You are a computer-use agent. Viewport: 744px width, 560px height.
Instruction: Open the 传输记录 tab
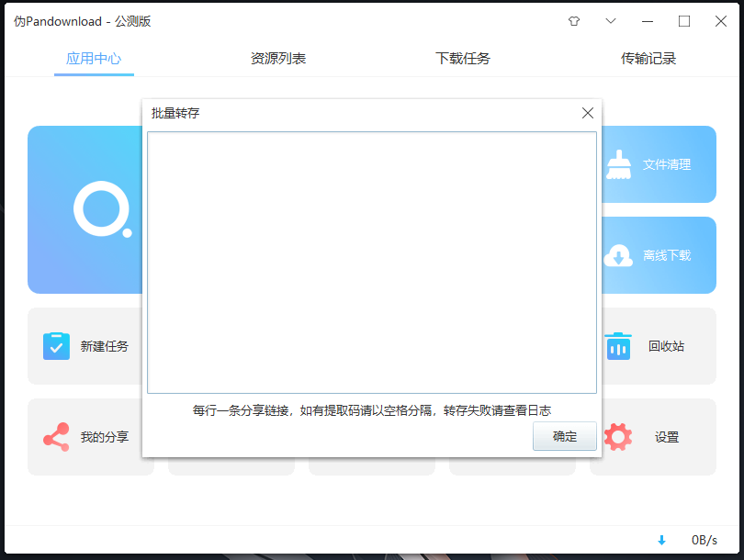[648, 59]
